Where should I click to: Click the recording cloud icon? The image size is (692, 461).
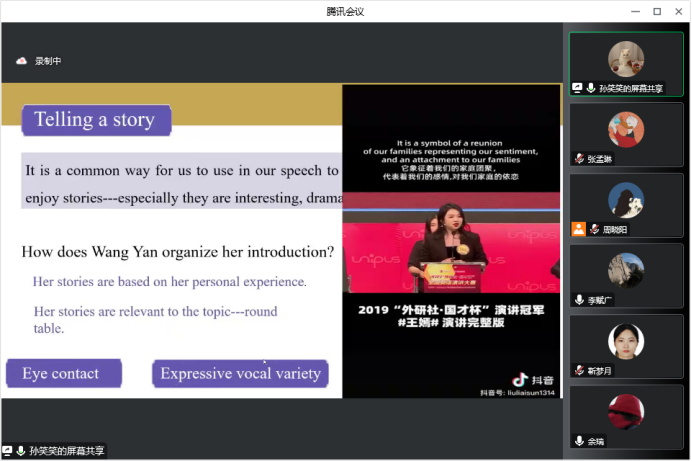(x=21, y=61)
